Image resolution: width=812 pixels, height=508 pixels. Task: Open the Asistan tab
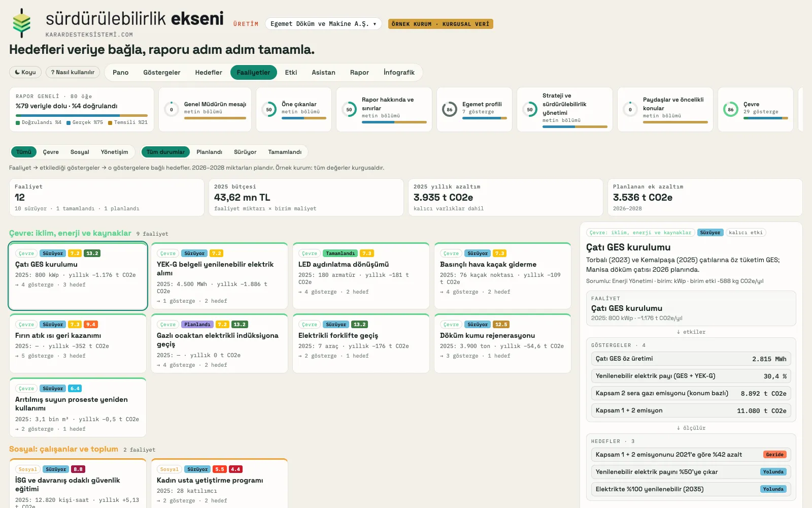pyautogui.click(x=323, y=72)
